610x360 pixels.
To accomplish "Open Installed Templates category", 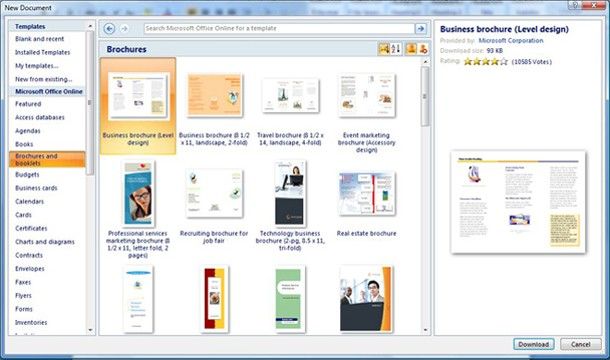I will click(42, 52).
